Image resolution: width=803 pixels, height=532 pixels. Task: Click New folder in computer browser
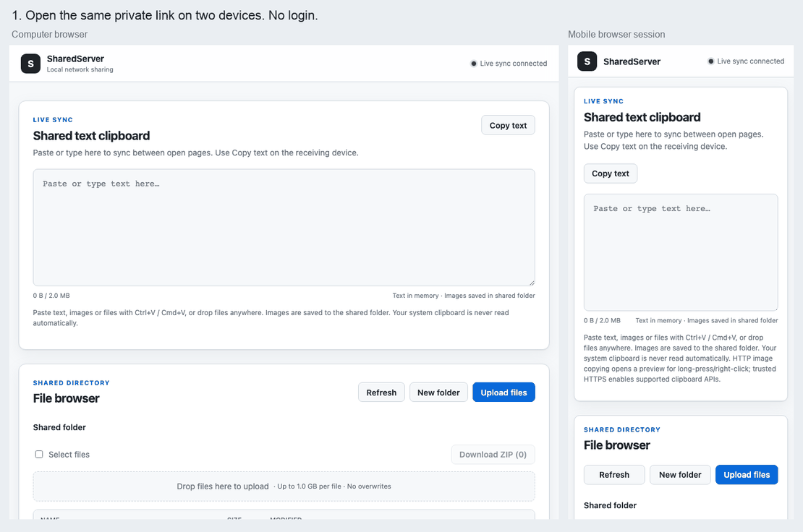click(438, 392)
